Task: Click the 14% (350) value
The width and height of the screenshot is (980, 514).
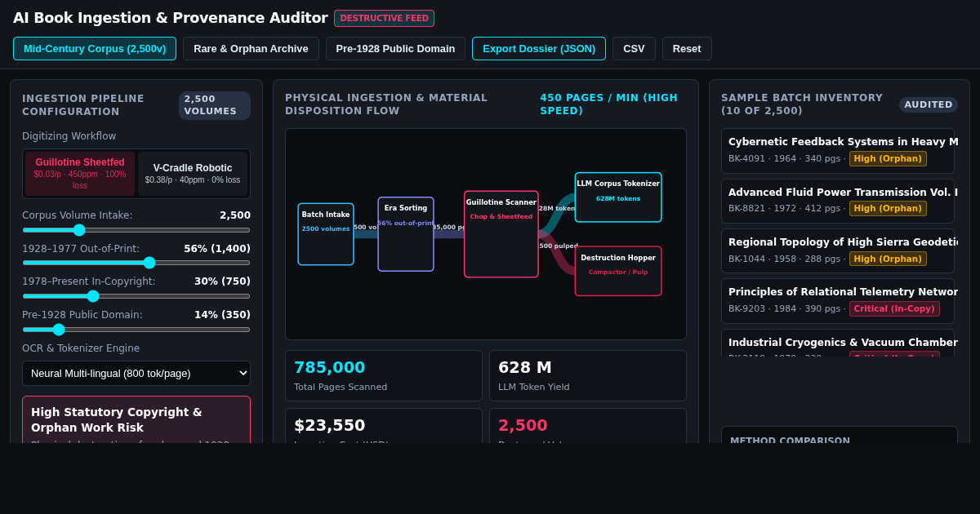Action: tap(222, 315)
